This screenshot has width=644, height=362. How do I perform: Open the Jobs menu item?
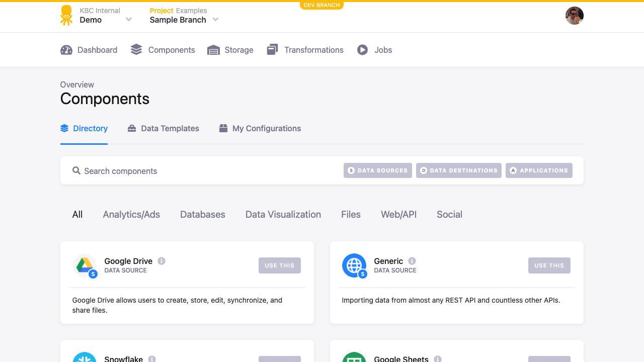pos(375,50)
